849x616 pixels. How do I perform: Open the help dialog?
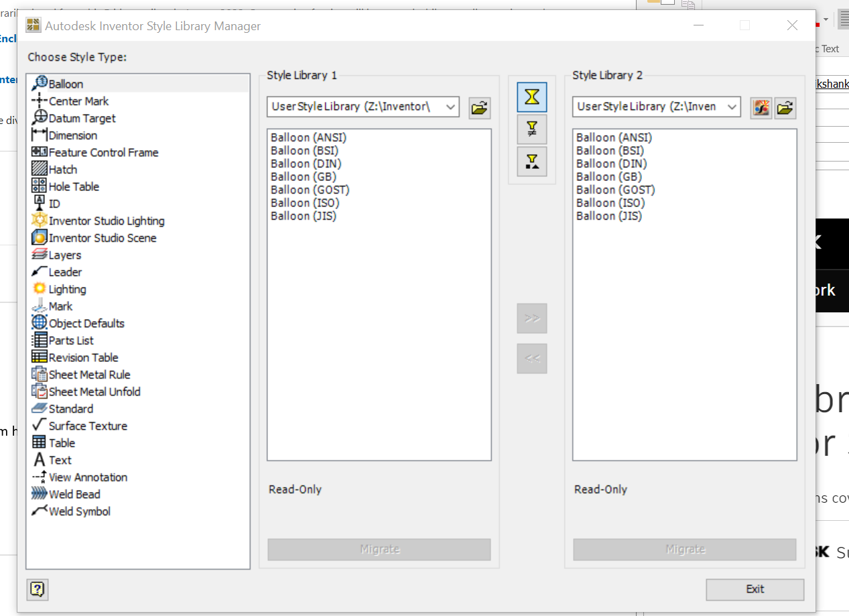37,590
